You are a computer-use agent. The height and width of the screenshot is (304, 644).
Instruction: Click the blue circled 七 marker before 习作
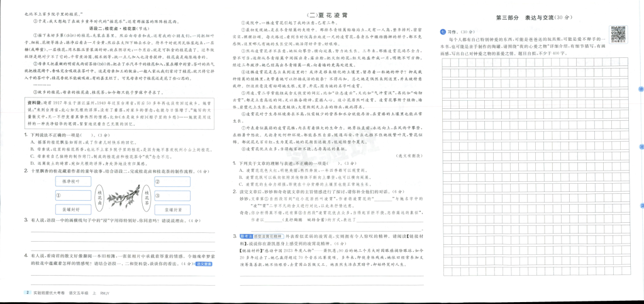pyautogui.click(x=443, y=31)
